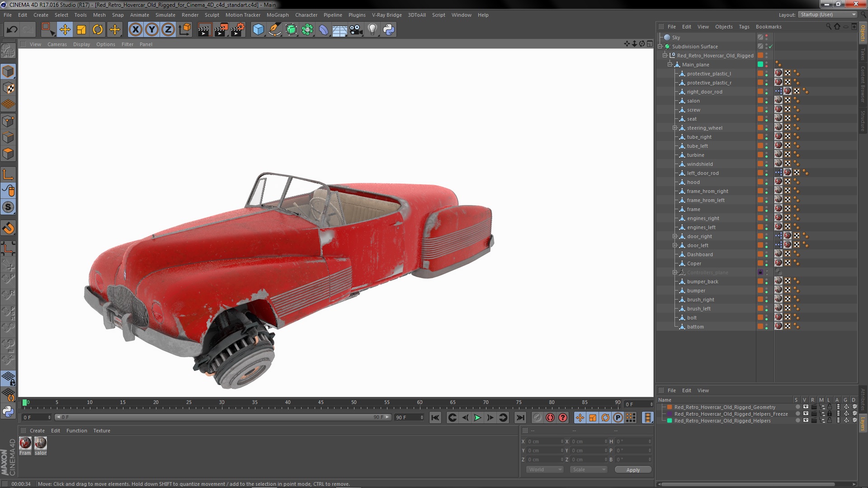
Task: Expand door_right tree node
Action: coord(675,236)
